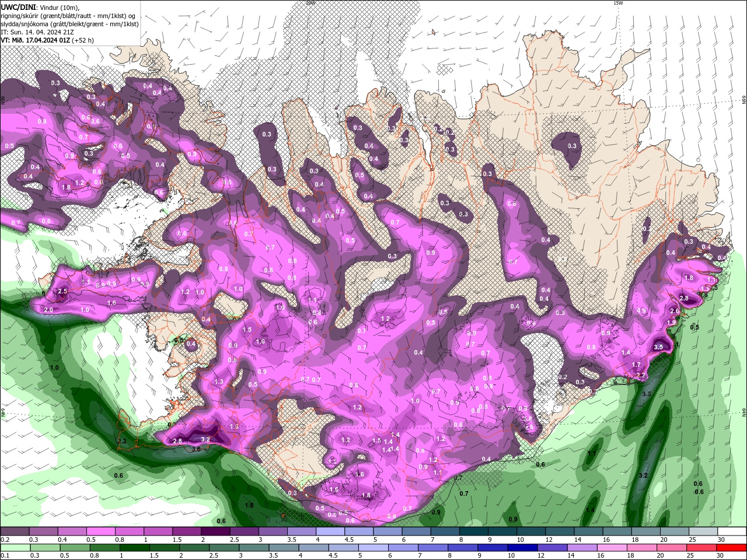Click the 'IT: Sun. 14. 04. 2024 21Z' line
The image size is (747, 560).
pos(37,32)
